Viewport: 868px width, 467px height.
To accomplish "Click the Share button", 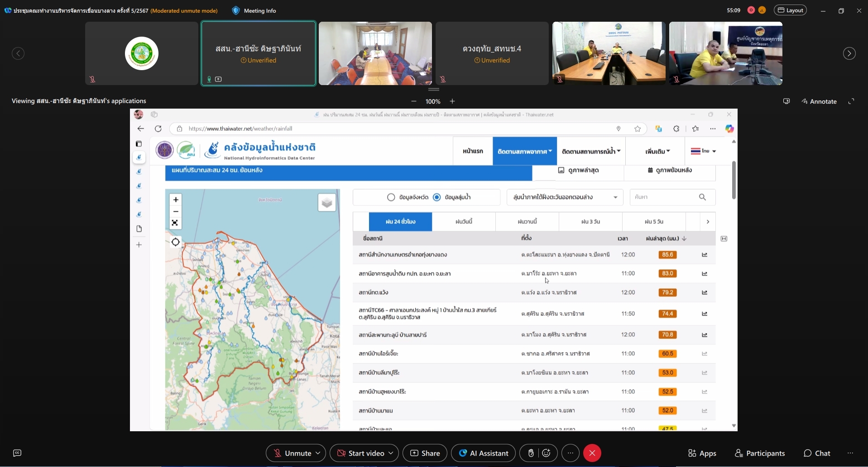I will point(425,453).
